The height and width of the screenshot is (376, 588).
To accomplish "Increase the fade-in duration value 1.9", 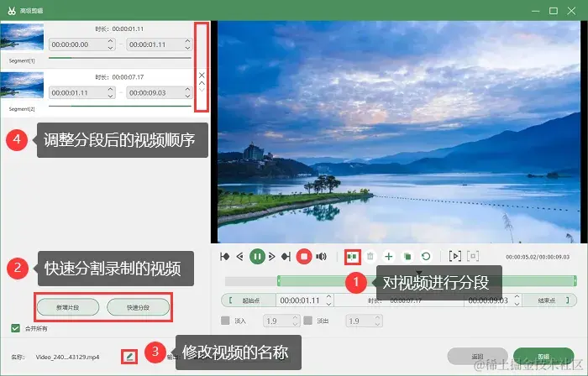I will coord(296,317).
